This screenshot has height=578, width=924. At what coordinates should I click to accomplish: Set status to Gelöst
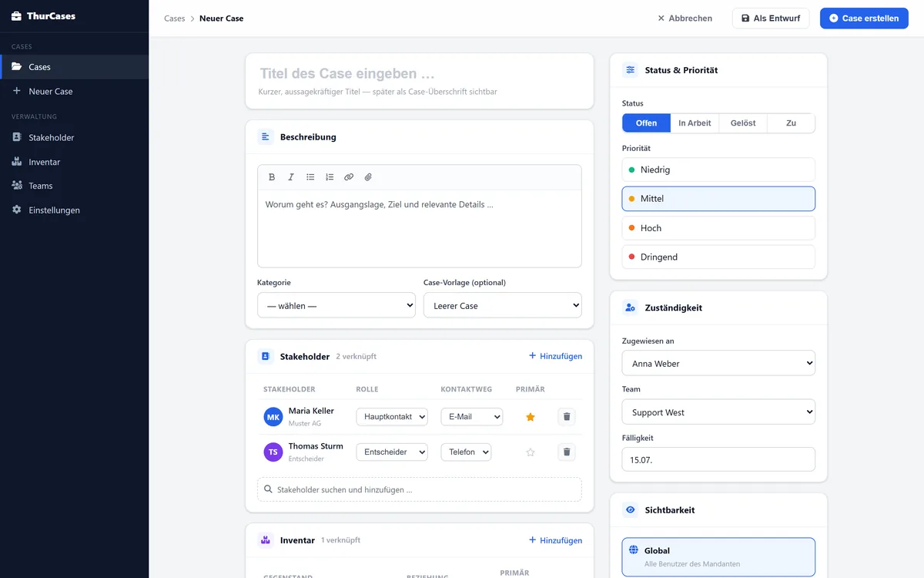click(743, 123)
